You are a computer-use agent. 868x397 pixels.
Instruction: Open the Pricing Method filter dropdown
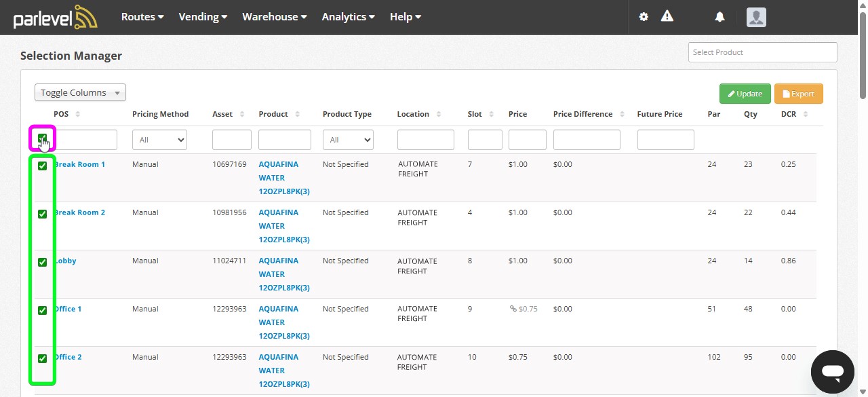(159, 140)
